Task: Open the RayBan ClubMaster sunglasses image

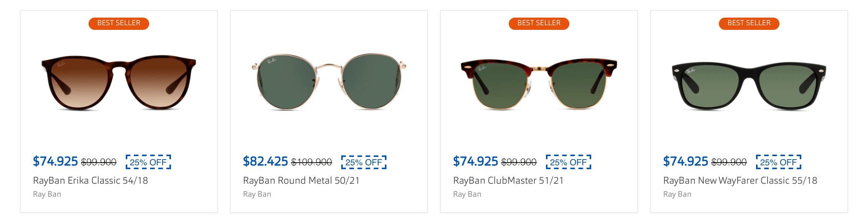Action: point(539,83)
